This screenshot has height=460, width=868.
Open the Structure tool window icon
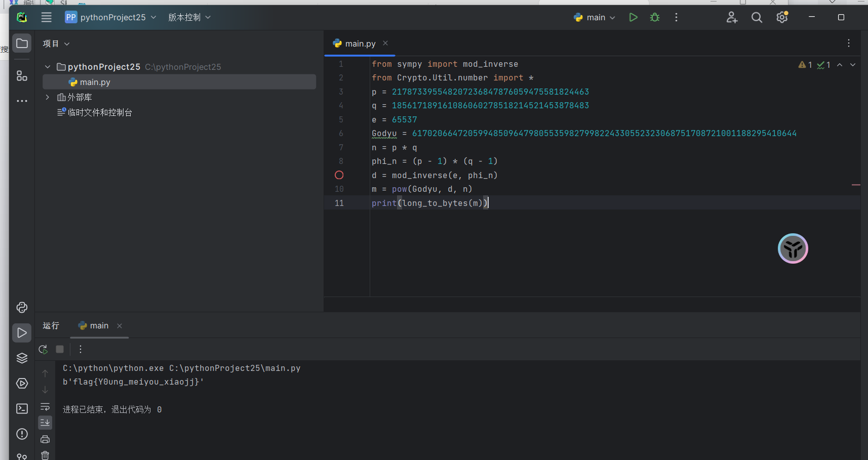point(22,76)
